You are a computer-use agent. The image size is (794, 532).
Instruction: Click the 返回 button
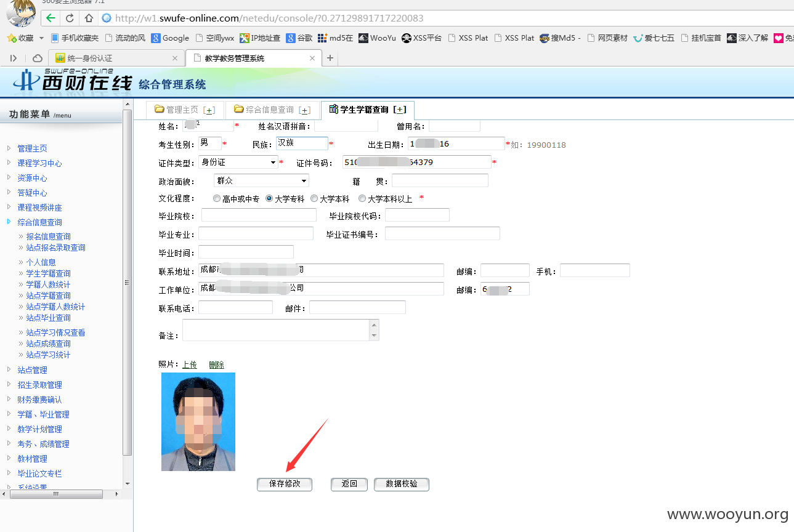349,484
